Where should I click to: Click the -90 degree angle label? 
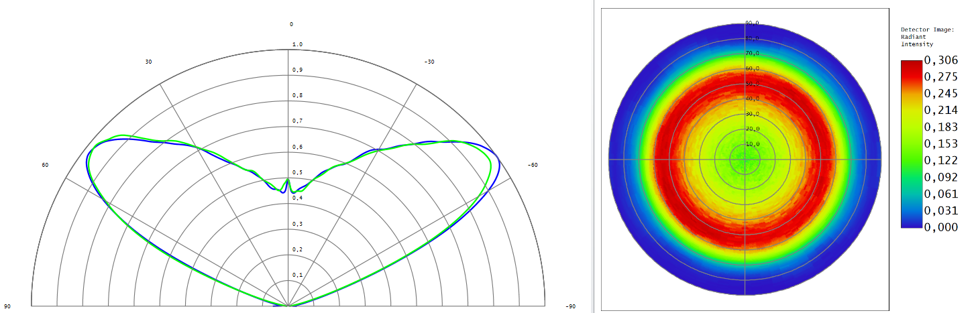click(x=569, y=306)
